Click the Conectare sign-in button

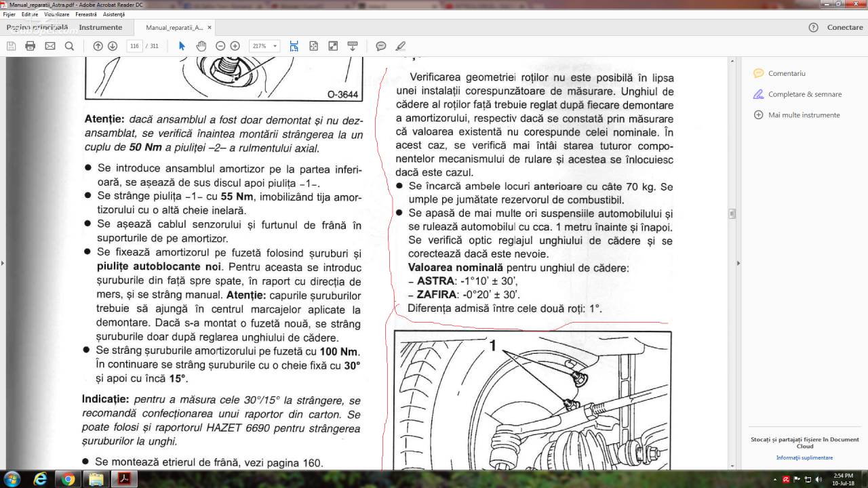(x=845, y=28)
